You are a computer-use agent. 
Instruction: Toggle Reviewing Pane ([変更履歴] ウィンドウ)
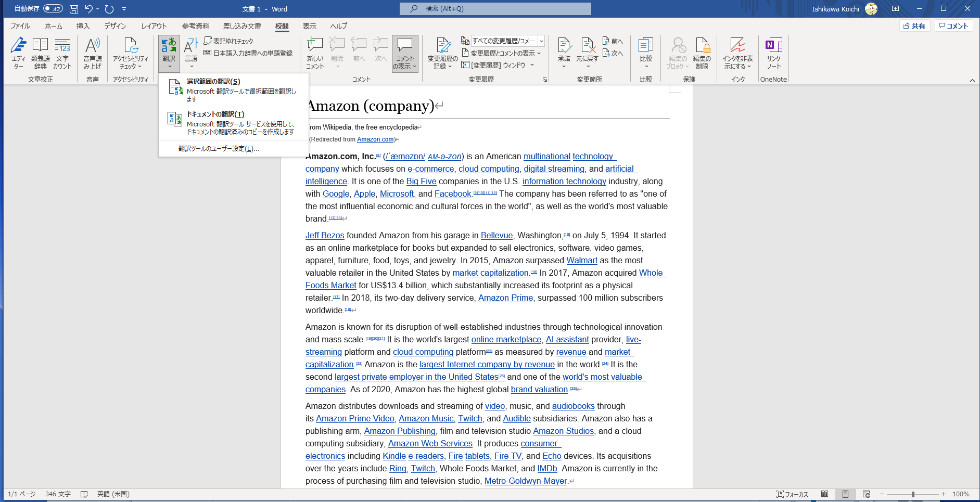click(x=493, y=65)
